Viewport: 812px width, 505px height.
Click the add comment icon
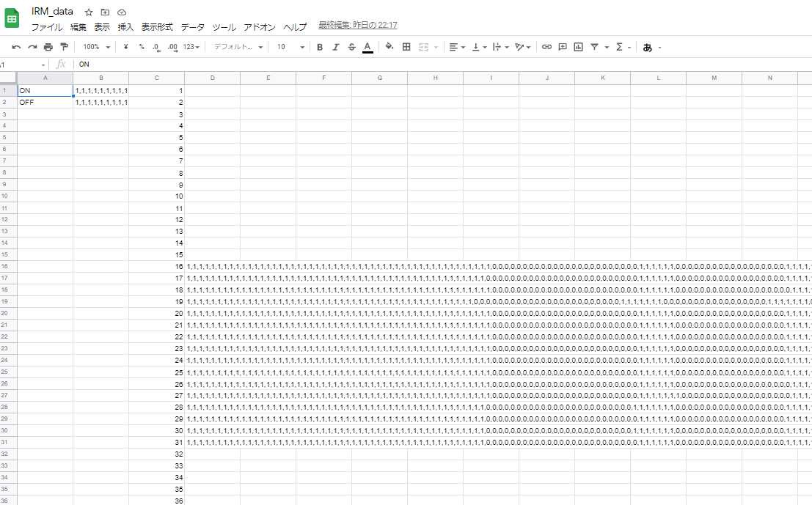click(x=563, y=47)
